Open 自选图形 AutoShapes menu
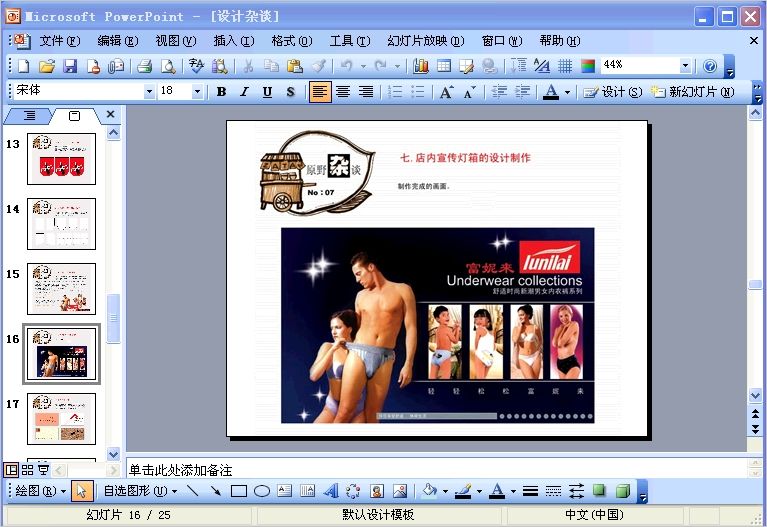767x527 pixels. point(140,490)
